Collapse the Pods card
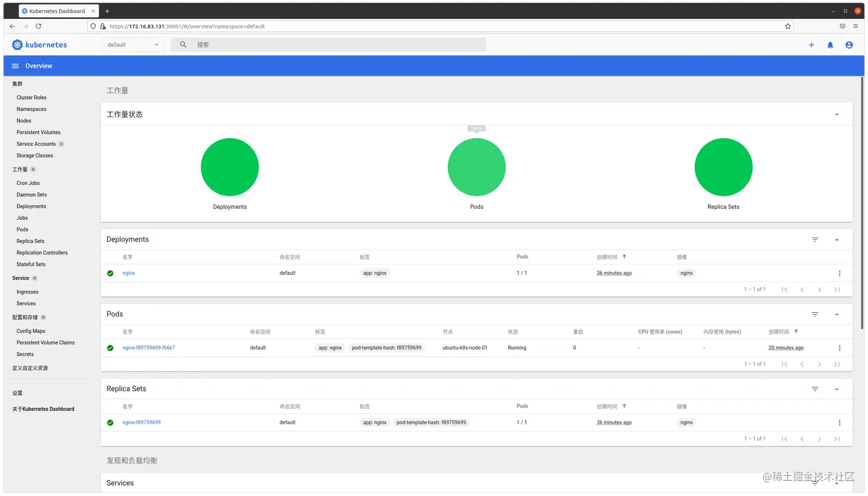 836,314
